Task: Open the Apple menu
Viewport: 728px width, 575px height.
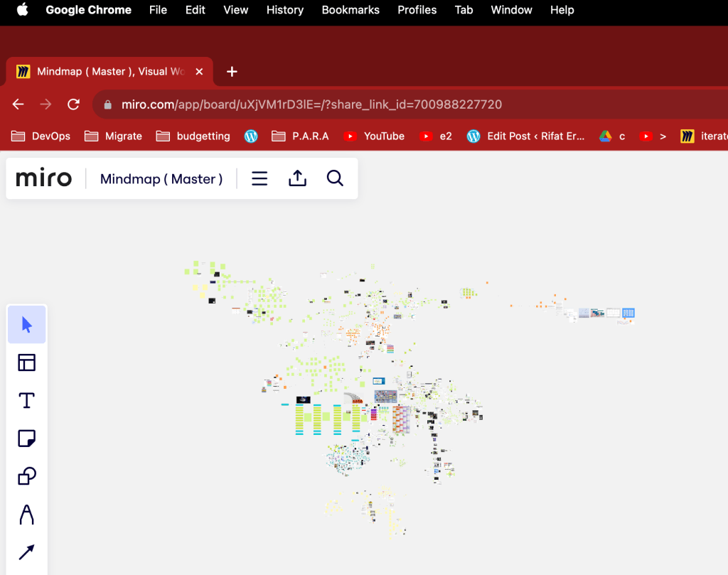Action: tap(22, 10)
